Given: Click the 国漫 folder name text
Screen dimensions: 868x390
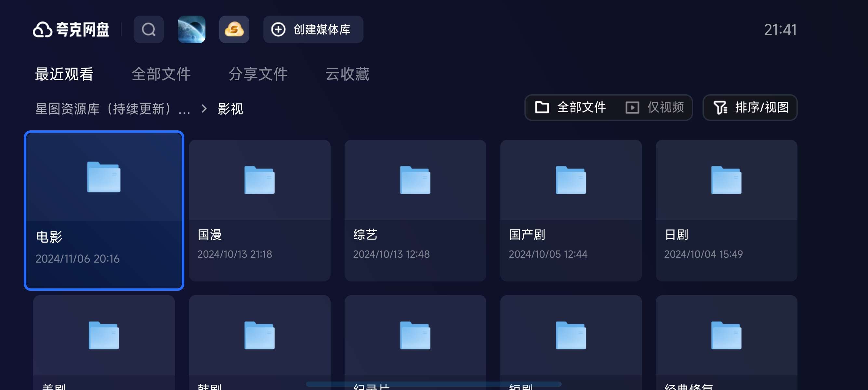Looking at the screenshot, I should [210, 234].
